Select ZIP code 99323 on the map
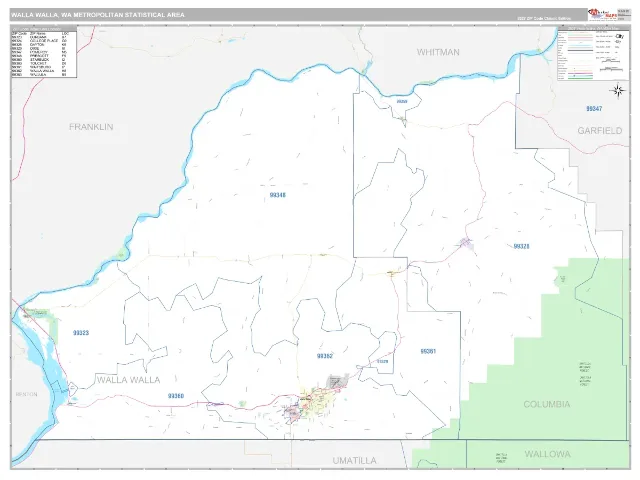This screenshot has height=480, width=640. pos(81,333)
